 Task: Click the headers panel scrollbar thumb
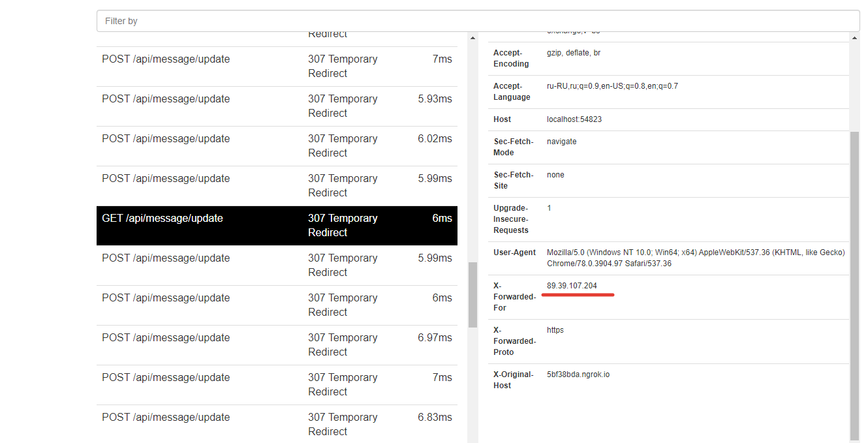tap(855, 286)
